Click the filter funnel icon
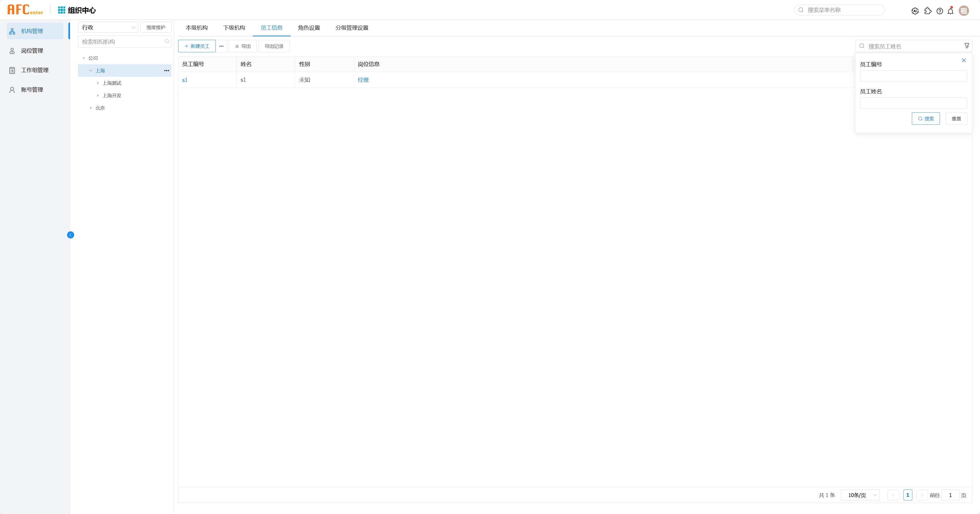980x514 pixels. (966, 46)
